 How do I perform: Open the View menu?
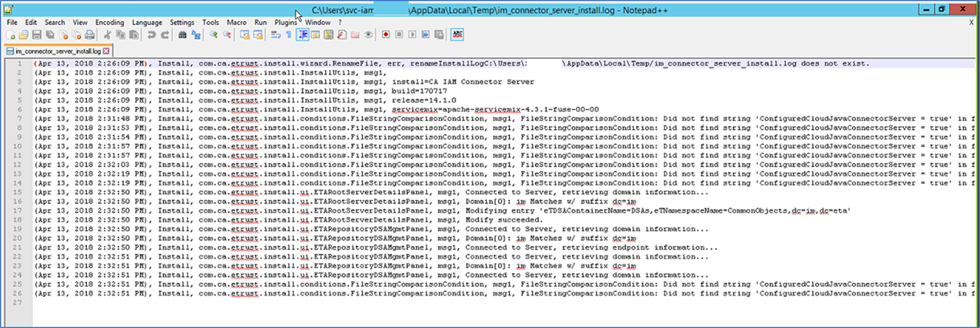click(x=80, y=23)
